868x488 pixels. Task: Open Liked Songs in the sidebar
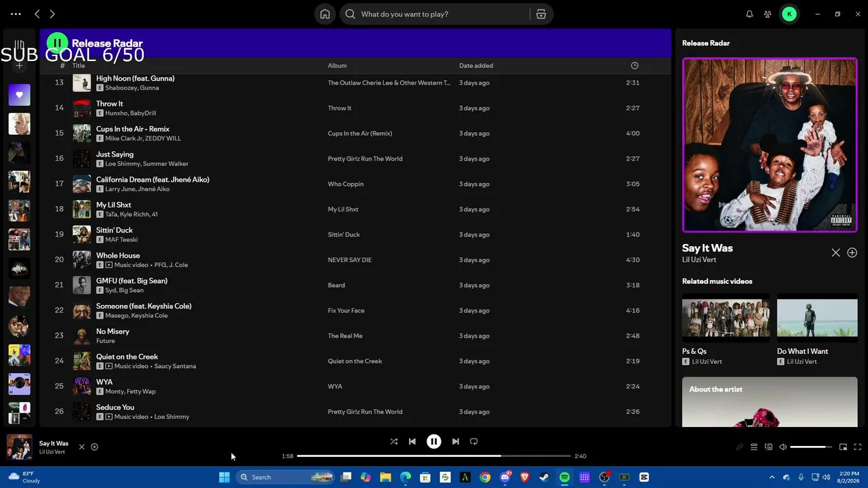click(19, 95)
